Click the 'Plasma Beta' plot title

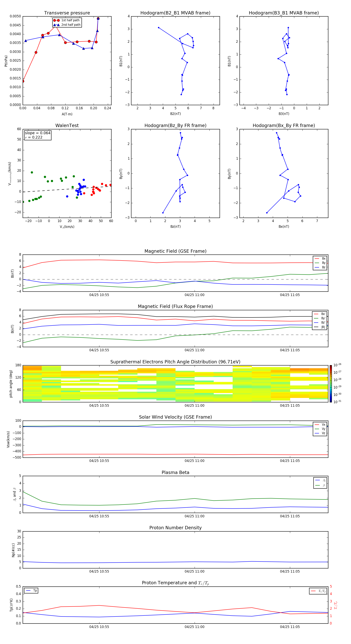click(175, 472)
